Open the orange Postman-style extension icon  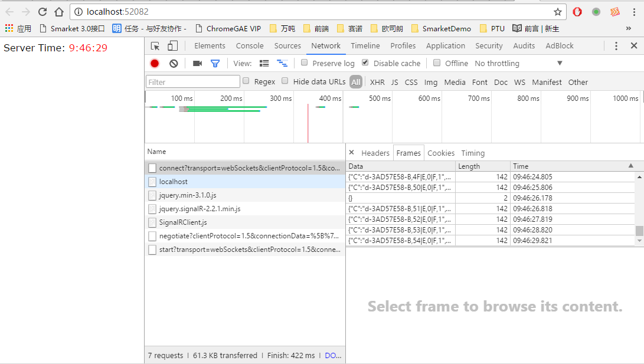pos(615,12)
